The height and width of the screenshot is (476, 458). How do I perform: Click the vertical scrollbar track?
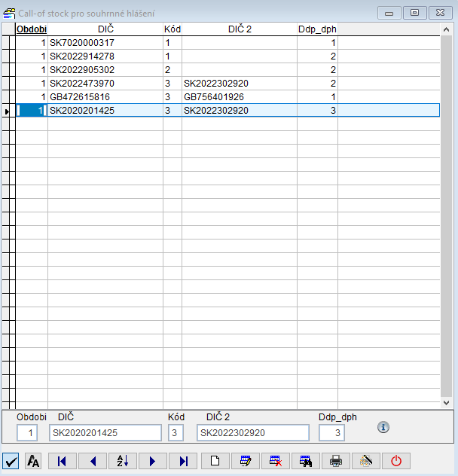(446, 215)
